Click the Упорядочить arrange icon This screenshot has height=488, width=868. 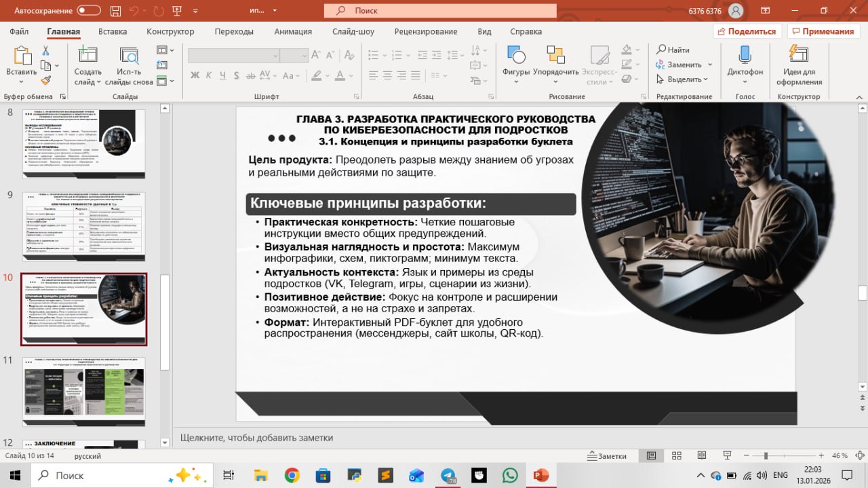pos(555,56)
